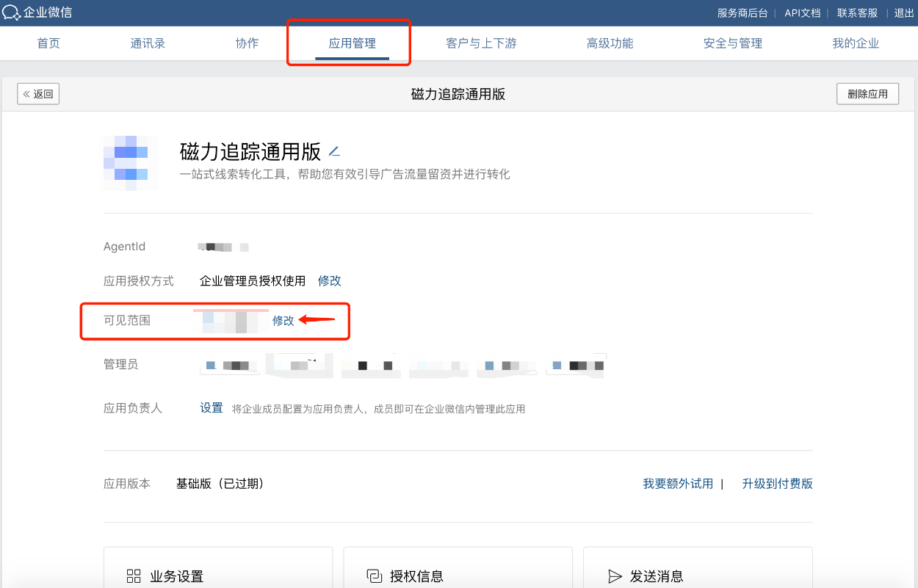
Task: Click the 企业管理员授权使用 text
Action: (x=253, y=280)
